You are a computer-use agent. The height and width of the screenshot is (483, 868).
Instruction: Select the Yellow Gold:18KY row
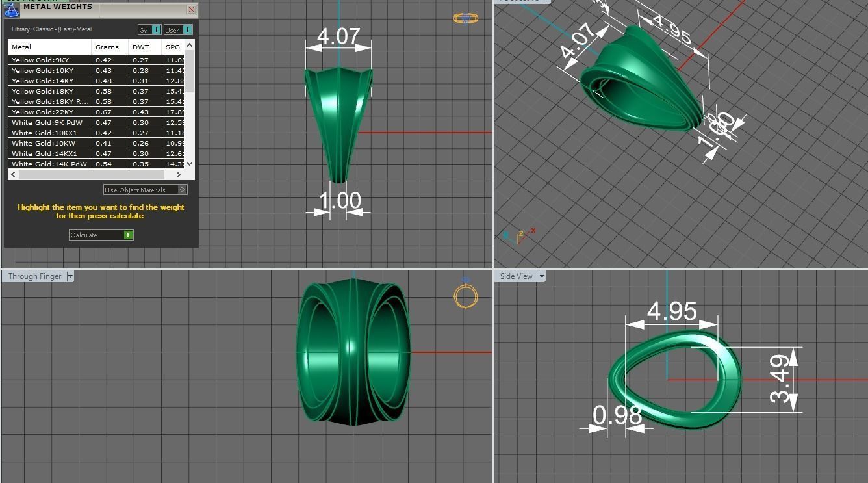coord(97,91)
